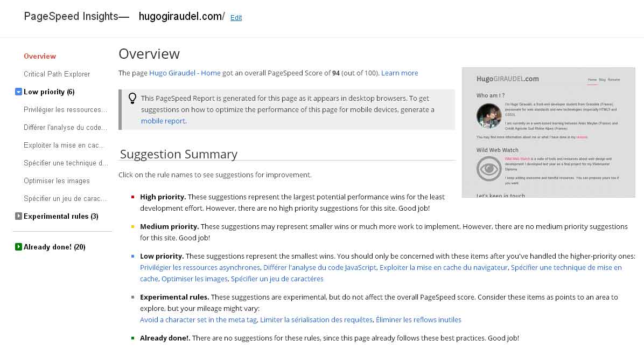Open the Learn more link
Viewport: 644px width, 354px height.
(400, 73)
